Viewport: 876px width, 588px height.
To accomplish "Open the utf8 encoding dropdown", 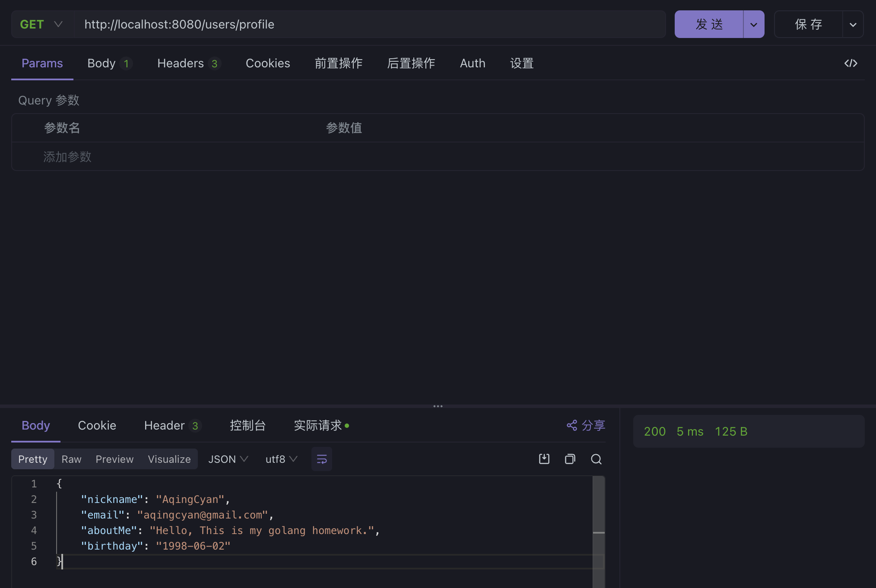I will click(x=281, y=459).
